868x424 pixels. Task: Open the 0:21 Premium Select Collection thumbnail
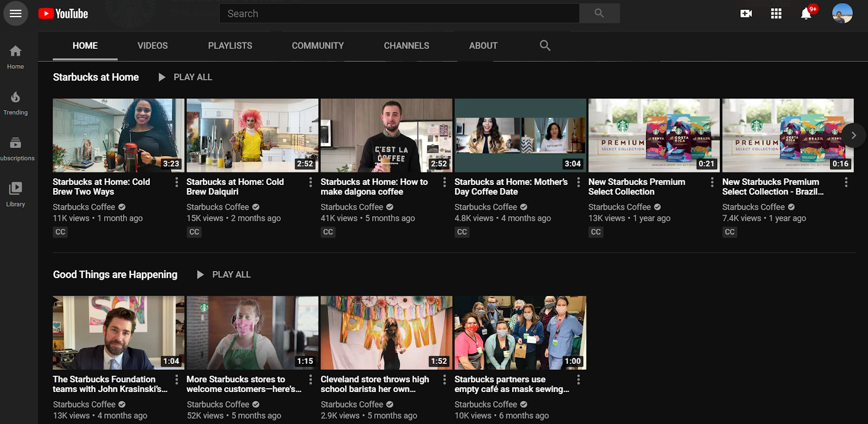[x=654, y=136]
